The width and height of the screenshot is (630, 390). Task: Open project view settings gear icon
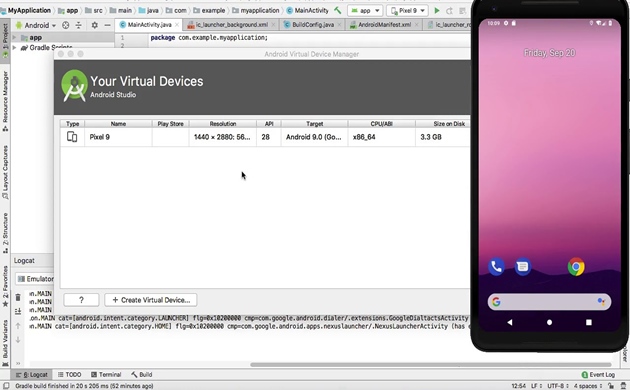(x=94, y=25)
